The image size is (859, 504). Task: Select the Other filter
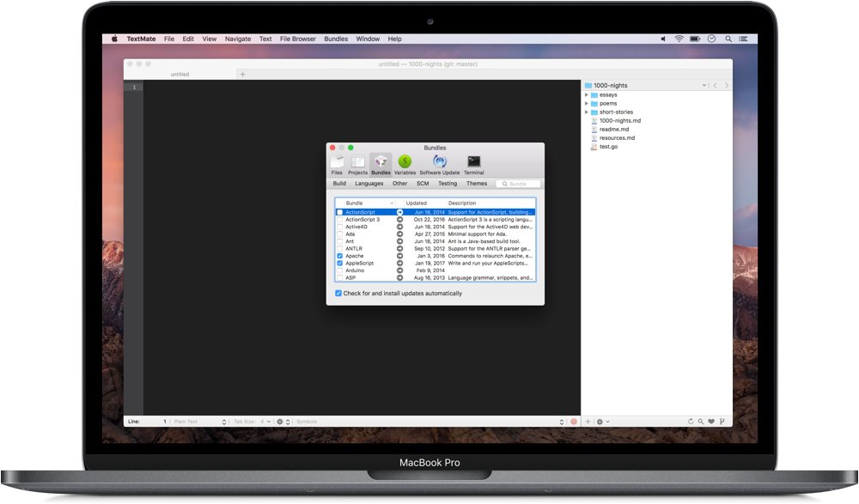(400, 184)
